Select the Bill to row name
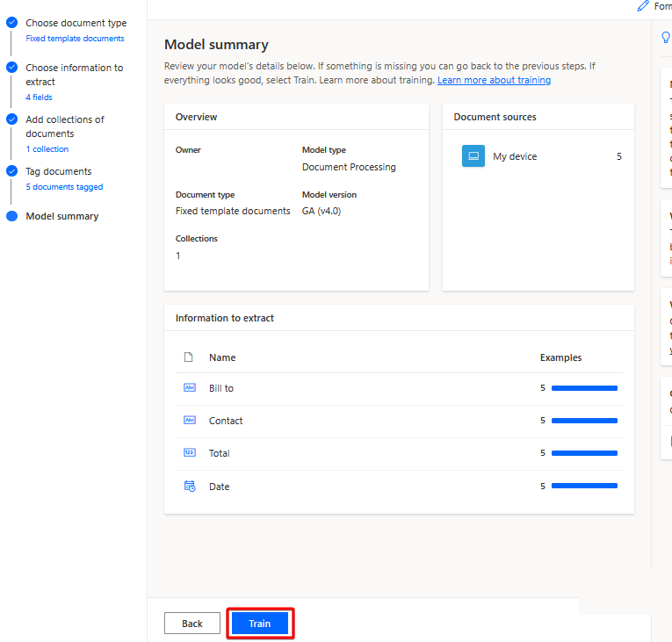Viewport: 672px width, 642px height. coord(221,388)
